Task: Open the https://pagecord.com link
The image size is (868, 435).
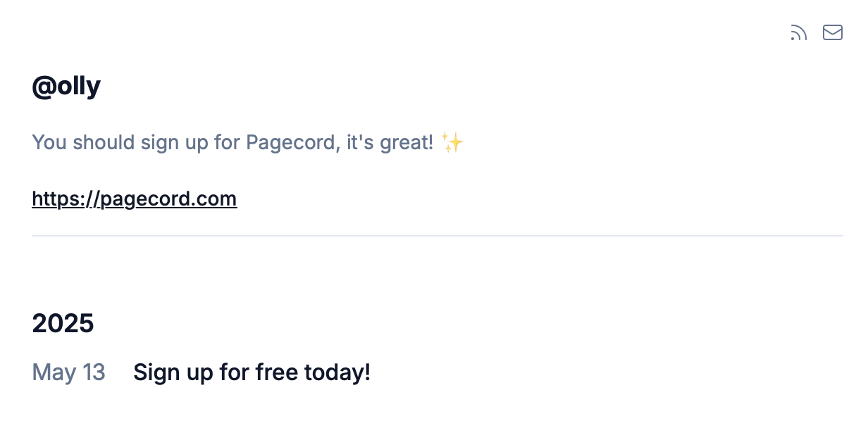Action: [x=135, y=199]
